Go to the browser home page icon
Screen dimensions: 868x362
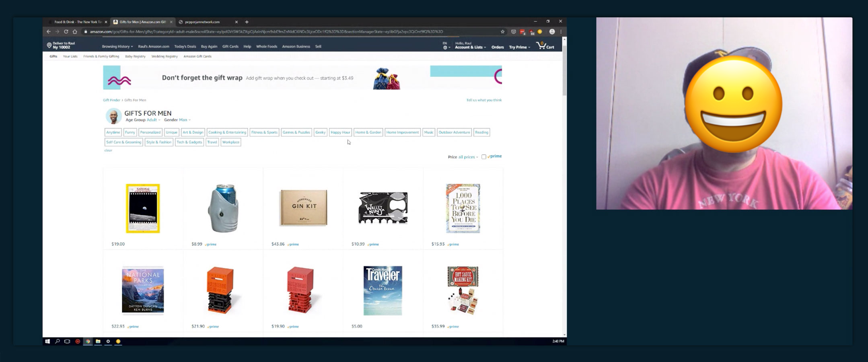point(75,32)
